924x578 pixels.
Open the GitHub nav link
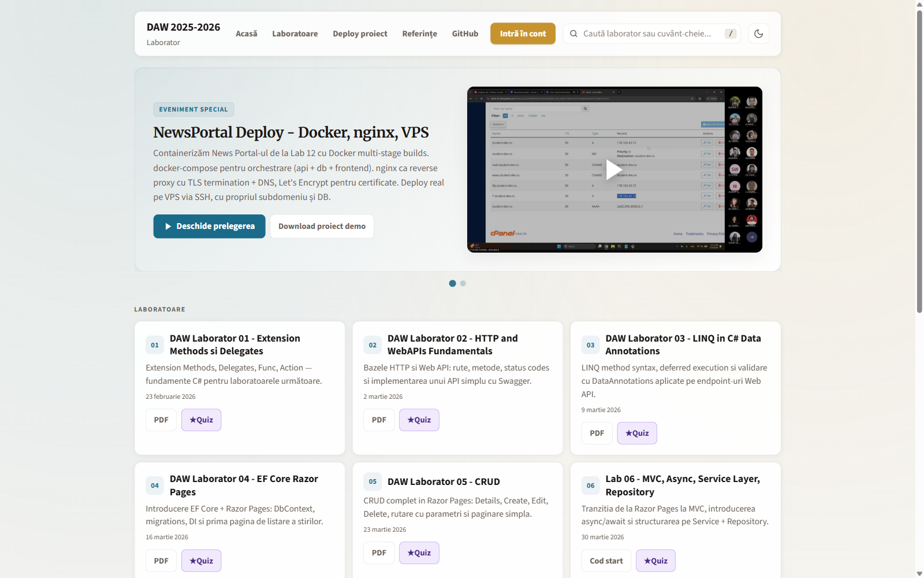coord(465,34)
